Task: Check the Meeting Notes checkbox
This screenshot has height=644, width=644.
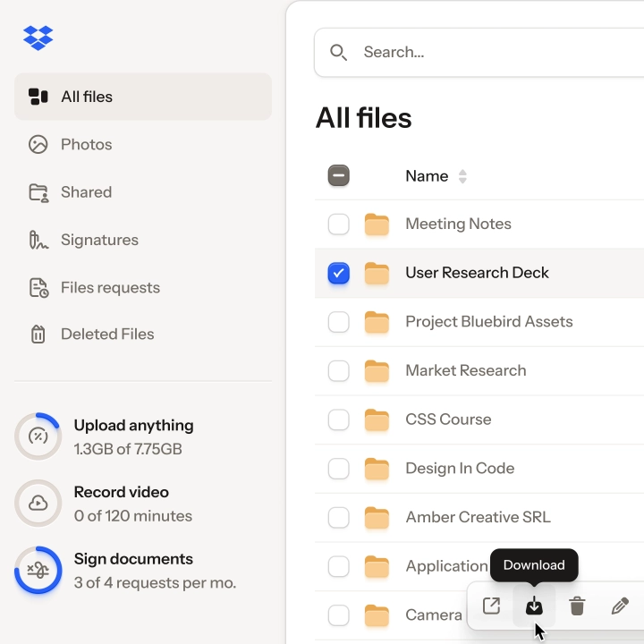Action: click(x=338, y=225)
